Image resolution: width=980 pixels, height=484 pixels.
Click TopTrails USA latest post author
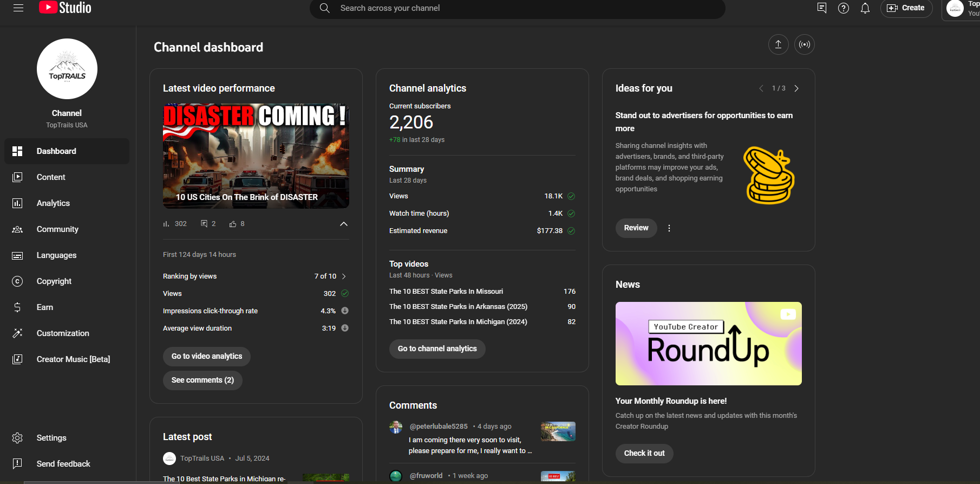point(202,459)
